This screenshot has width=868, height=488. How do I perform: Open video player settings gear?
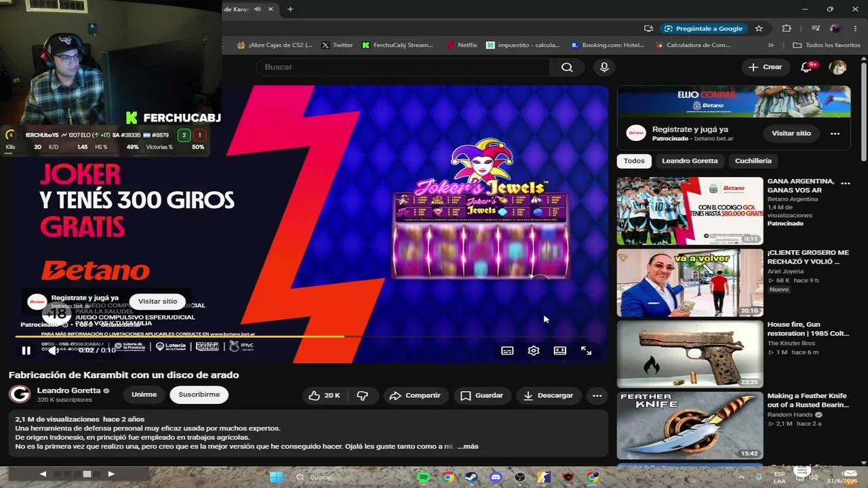pos(534,350)
